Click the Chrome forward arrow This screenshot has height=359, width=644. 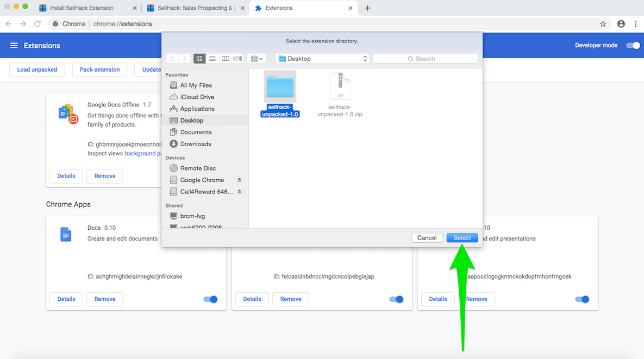[23, 24]
